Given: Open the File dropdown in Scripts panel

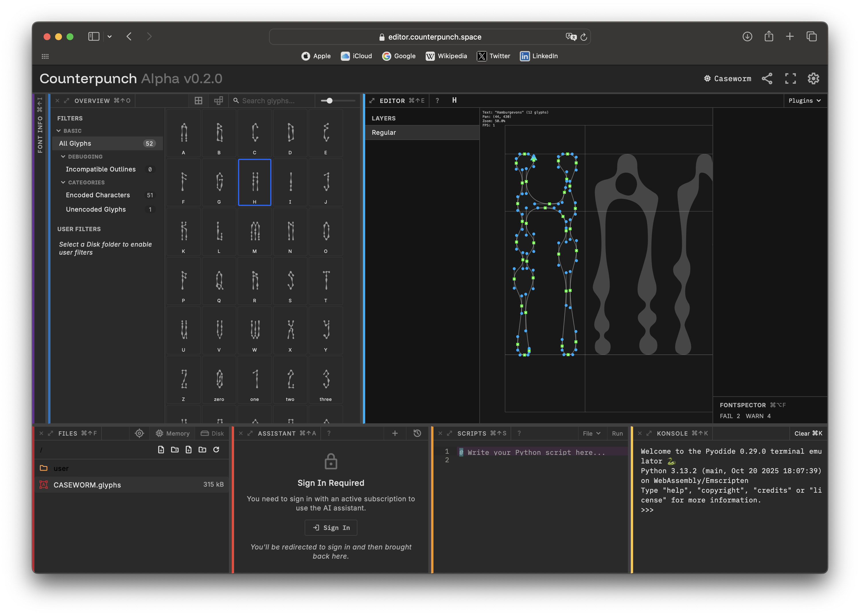Looking at the screenshot, I should 591,433.
